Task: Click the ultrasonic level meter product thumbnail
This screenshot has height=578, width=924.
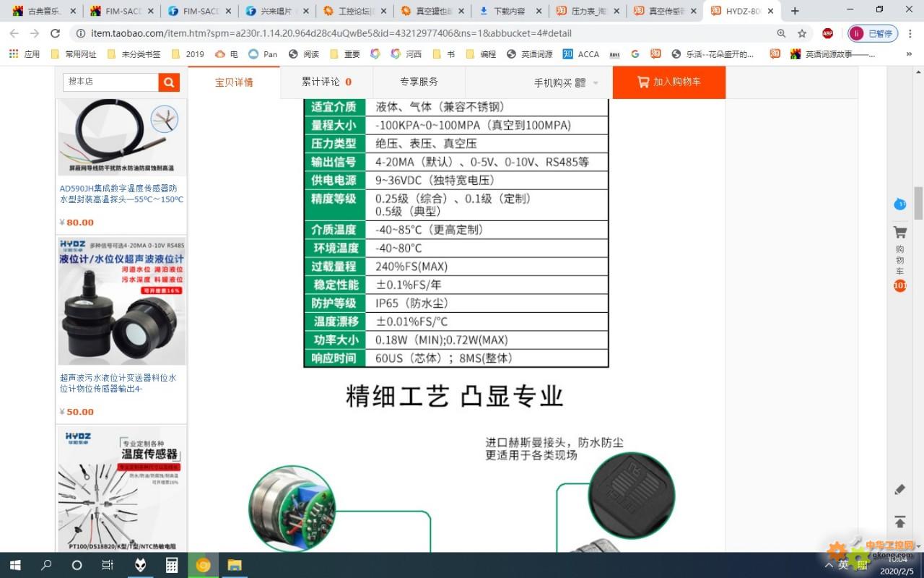Action: tap(121, 301)
